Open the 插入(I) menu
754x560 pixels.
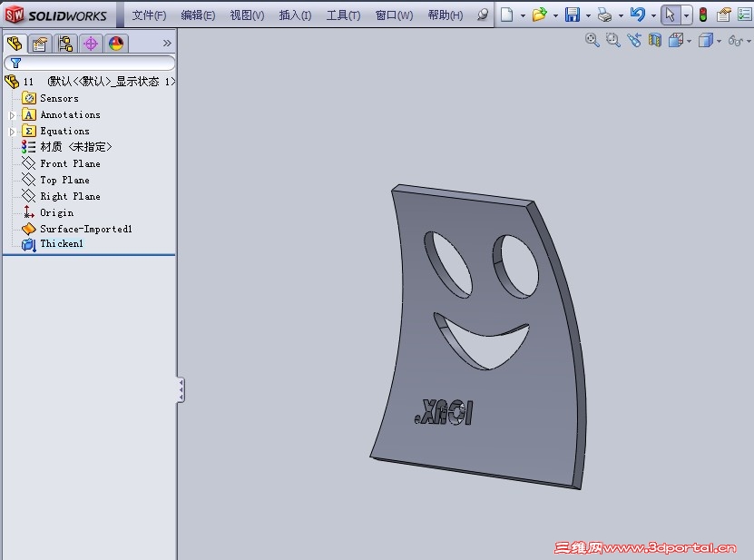[x=295, y=15]
